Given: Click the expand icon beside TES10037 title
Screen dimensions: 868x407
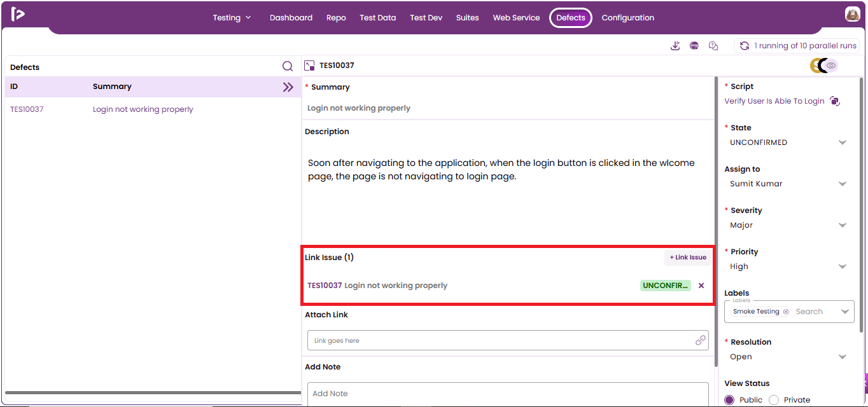Looking at the screenshot, I should 310,66.
